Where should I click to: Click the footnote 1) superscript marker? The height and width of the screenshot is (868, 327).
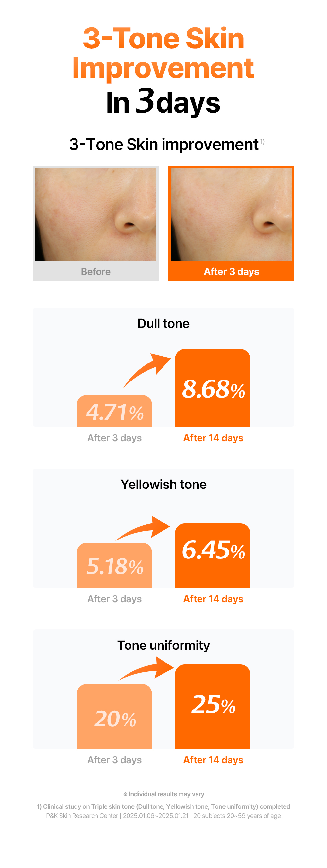click(x=262, y=141)
